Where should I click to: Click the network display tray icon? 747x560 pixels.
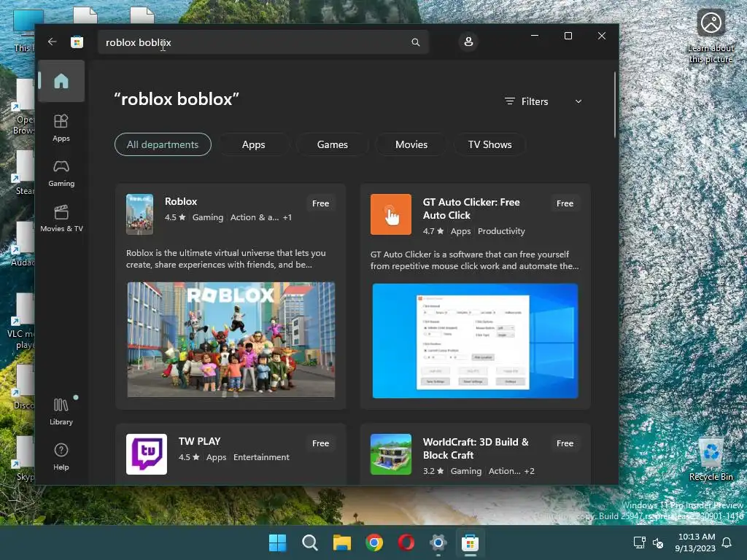[x=639, y=542]
